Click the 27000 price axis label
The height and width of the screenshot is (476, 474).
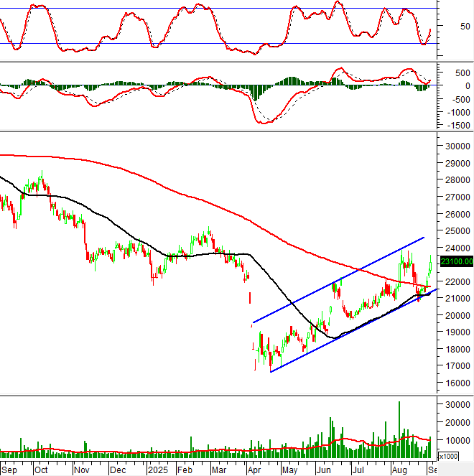[x=457, y=197]
